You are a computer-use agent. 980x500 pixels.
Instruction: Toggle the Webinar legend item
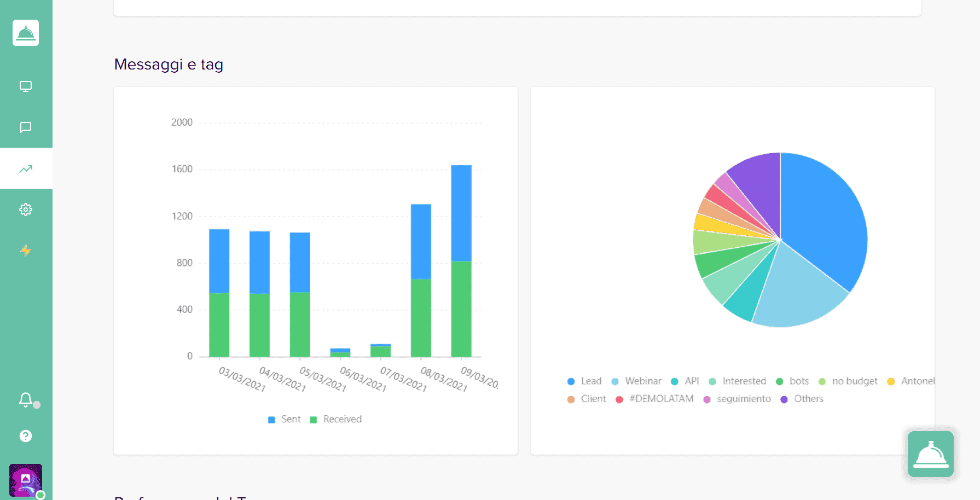click(636, 381)
